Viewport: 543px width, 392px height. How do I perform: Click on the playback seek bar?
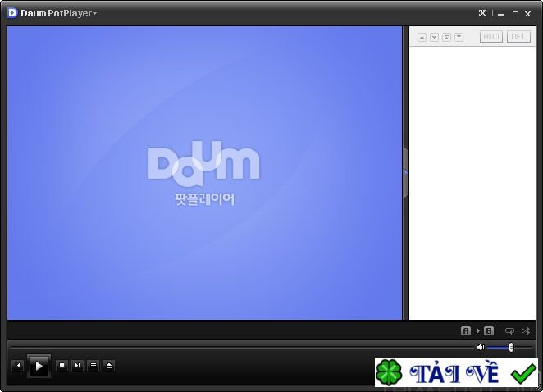point(243,346)
